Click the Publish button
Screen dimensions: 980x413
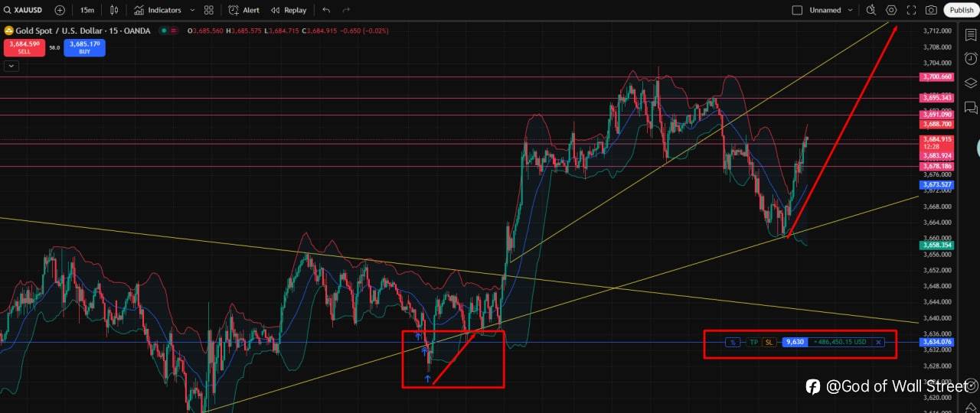pyautogui.click(x=962, y=10)
